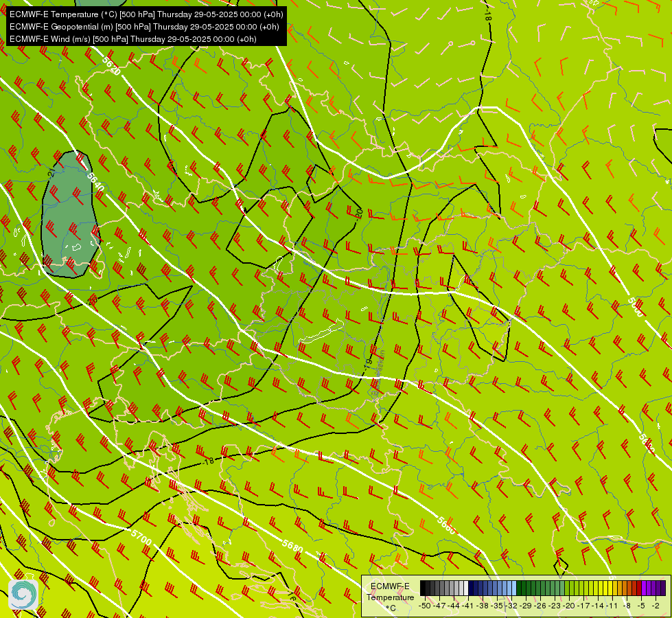This screenshot has height=618, width=672.
Task: Click the -14 legend tick label
Action: pyautogui.click(x=598, y=606)
